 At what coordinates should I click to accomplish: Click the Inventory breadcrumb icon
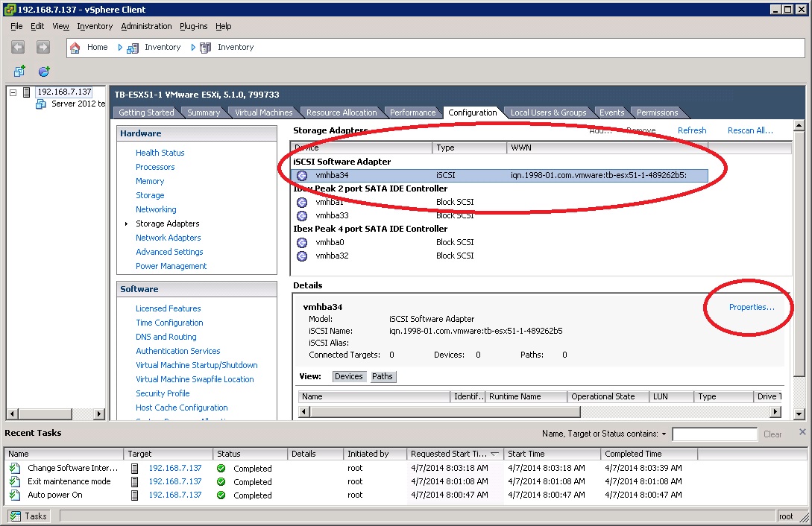[133, 47]
